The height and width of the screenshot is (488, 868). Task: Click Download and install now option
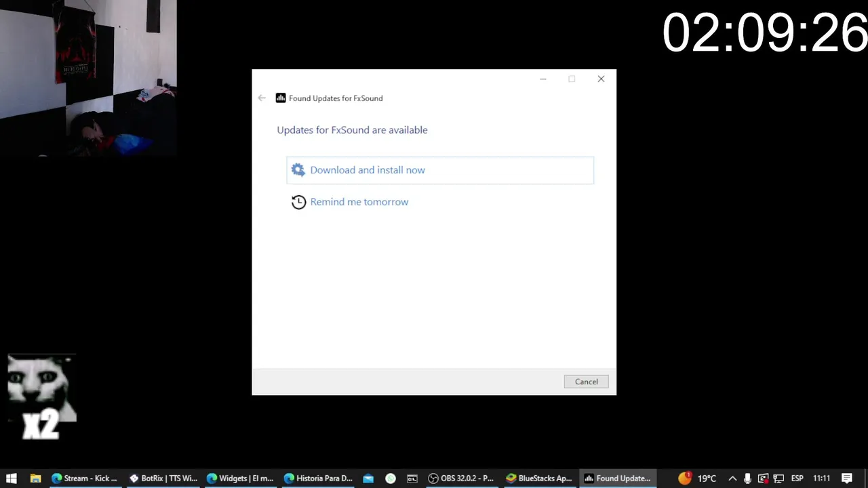440,170
